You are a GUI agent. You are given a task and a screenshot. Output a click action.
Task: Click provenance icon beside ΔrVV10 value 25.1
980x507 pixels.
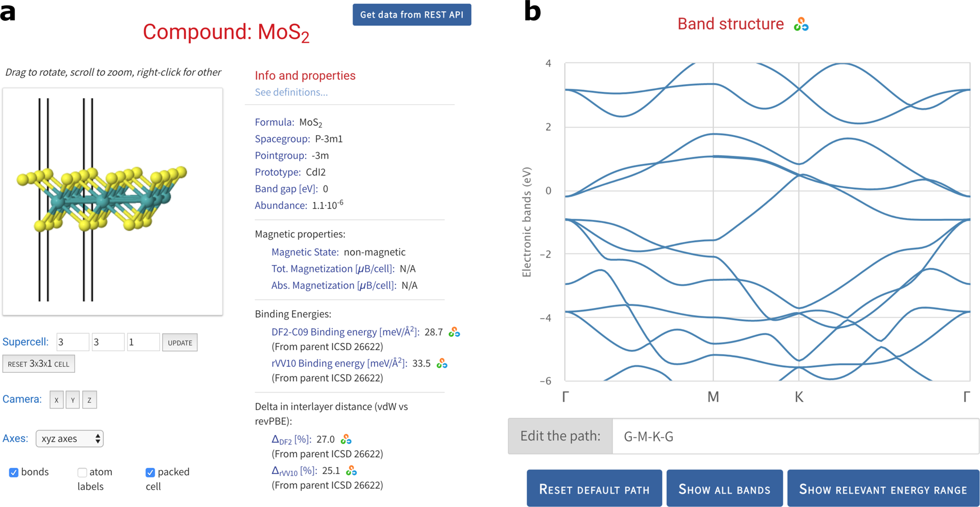[x=351, y=471]
